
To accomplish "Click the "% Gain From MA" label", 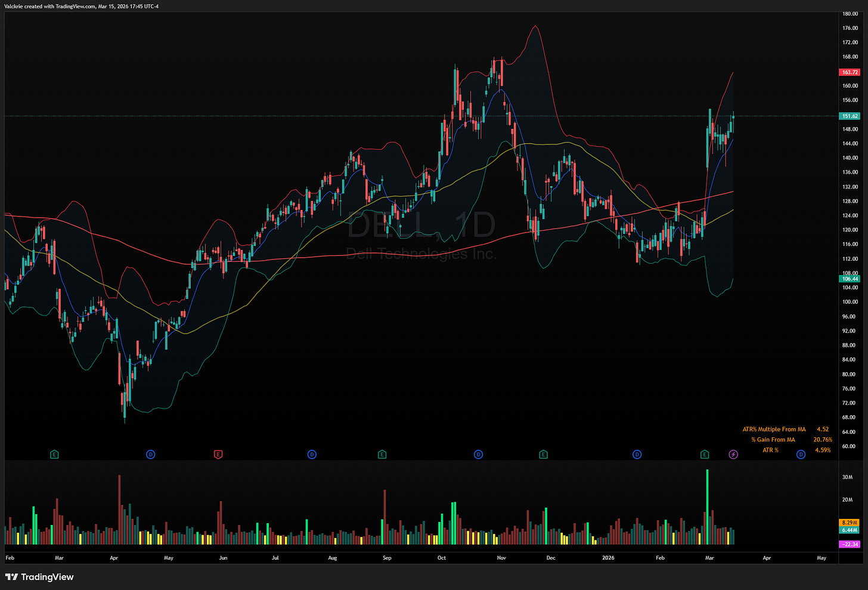I will [x=773, y=440].
